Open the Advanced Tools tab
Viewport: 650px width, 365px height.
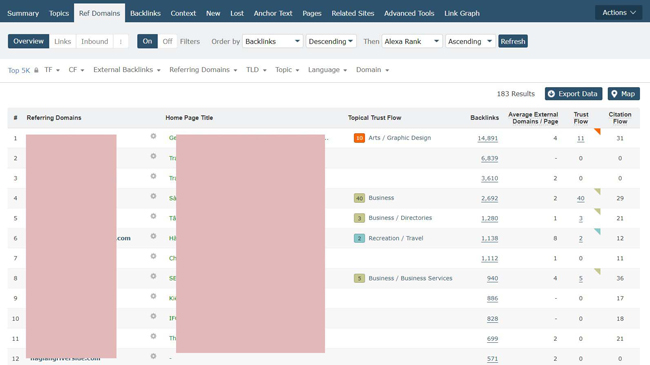[x=409, y=13]
